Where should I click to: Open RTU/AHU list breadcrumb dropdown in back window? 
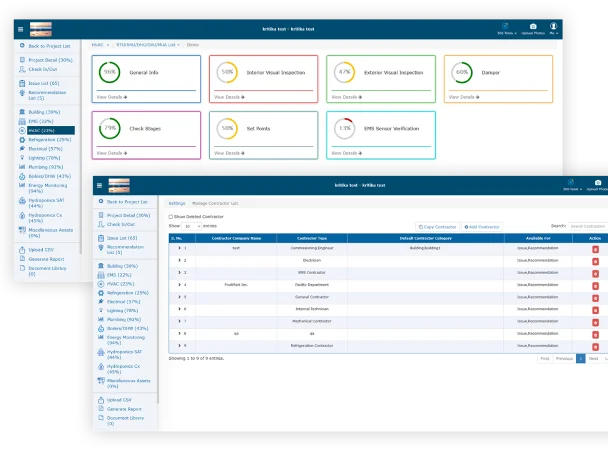(x=148, y=45)
